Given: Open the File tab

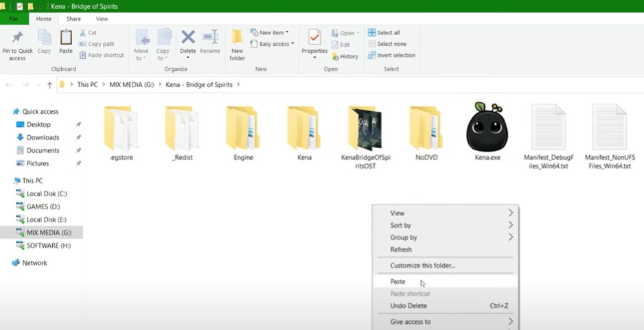Looking at the screenshot, I should pyautogui.click(x=14, y=19).
